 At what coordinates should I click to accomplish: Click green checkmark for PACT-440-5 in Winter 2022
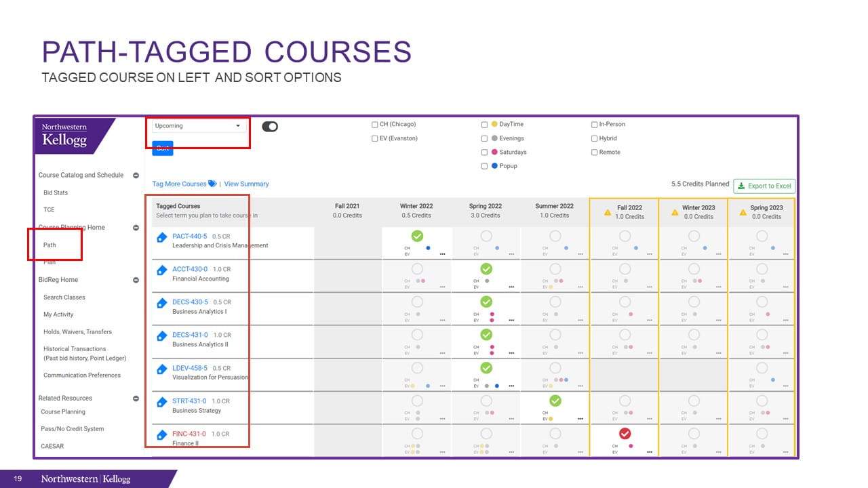417,236
